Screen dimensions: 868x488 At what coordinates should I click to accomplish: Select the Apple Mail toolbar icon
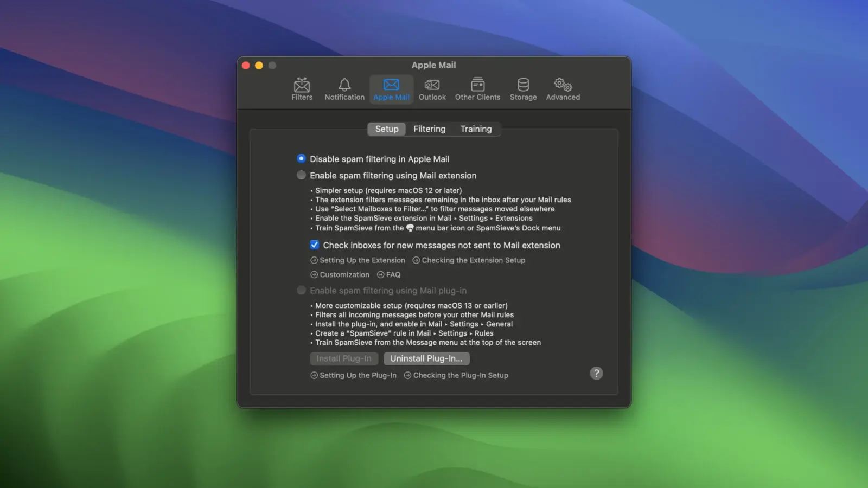tap(391, 89)
